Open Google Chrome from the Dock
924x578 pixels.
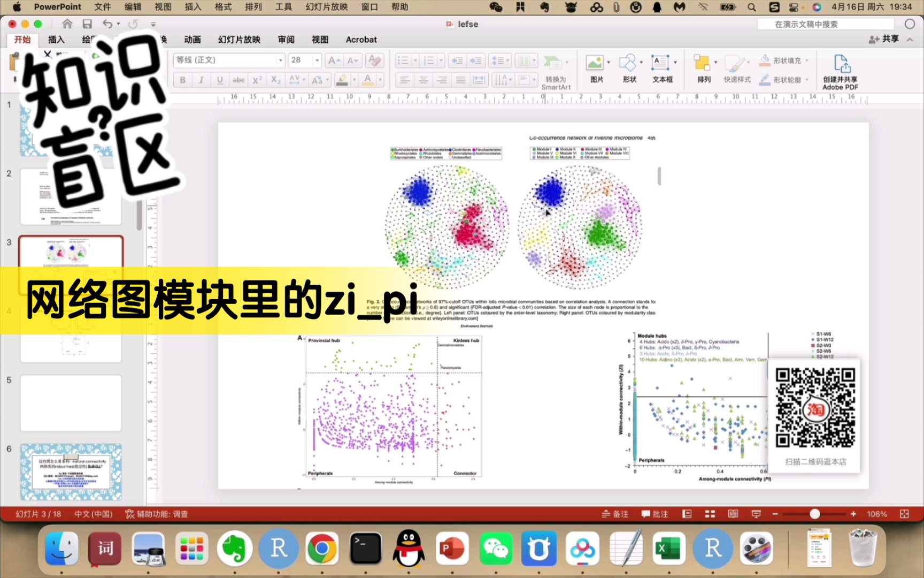321,549
